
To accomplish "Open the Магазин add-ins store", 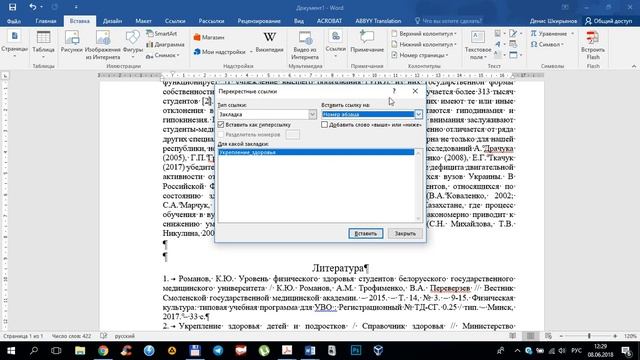I will pyautogui.click(x=209, y=37).
